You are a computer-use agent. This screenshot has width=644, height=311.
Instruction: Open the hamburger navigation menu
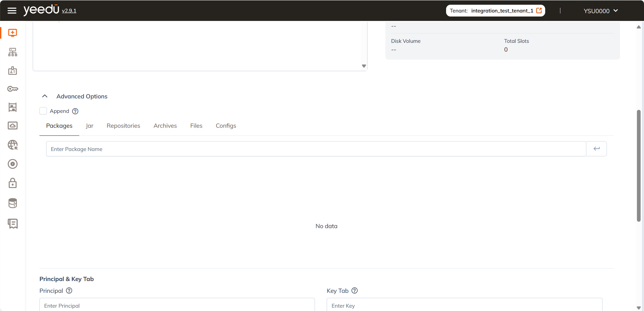point(12,10)
